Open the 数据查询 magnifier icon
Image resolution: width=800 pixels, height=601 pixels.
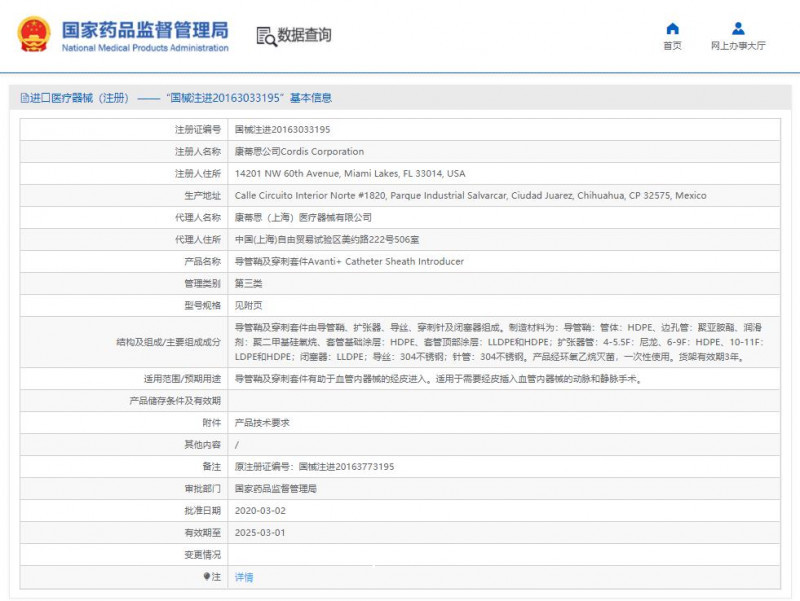click(x=266, y=36)
